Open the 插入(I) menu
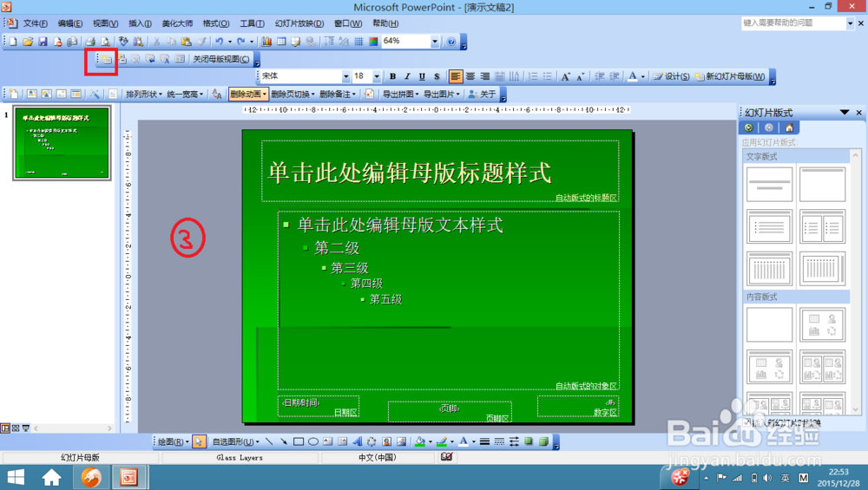The height and width of the screenshot is (490, 868). click(x=140, y=23)
